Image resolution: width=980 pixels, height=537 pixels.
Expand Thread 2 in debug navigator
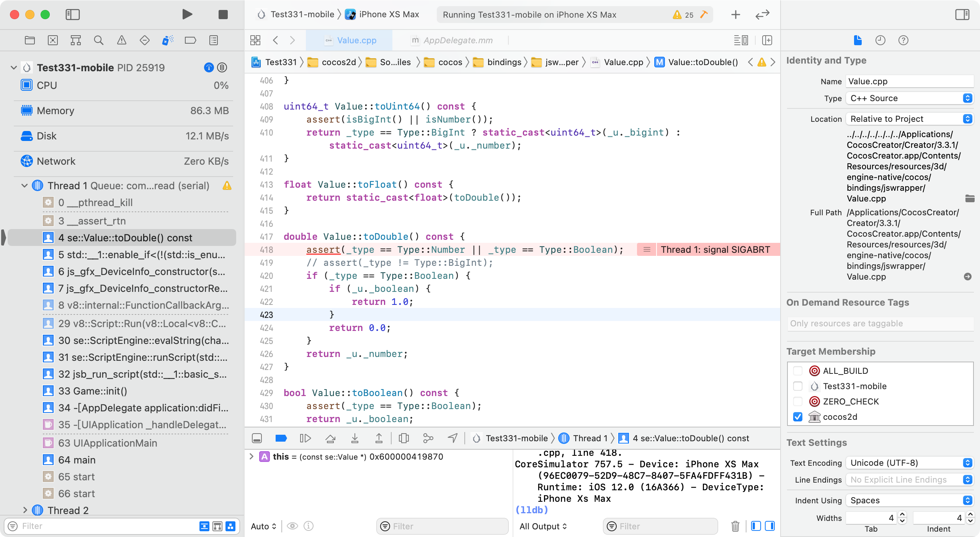click(25, 510)
